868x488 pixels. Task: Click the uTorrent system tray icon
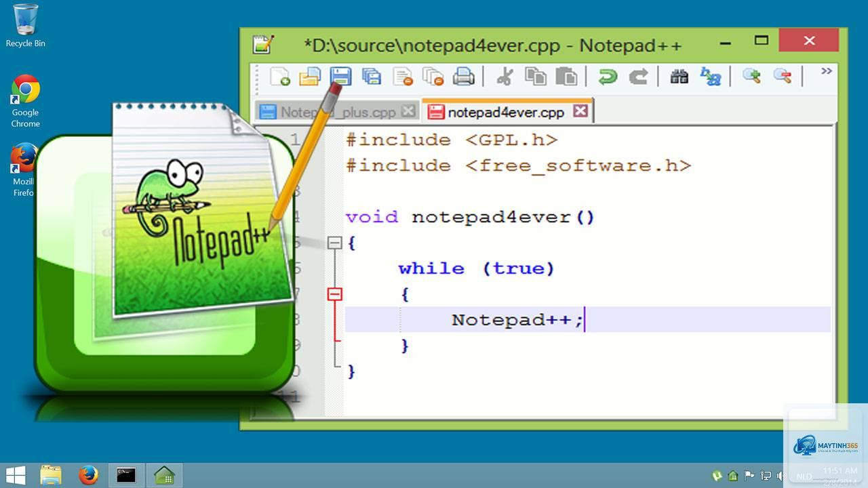[717, 476]
